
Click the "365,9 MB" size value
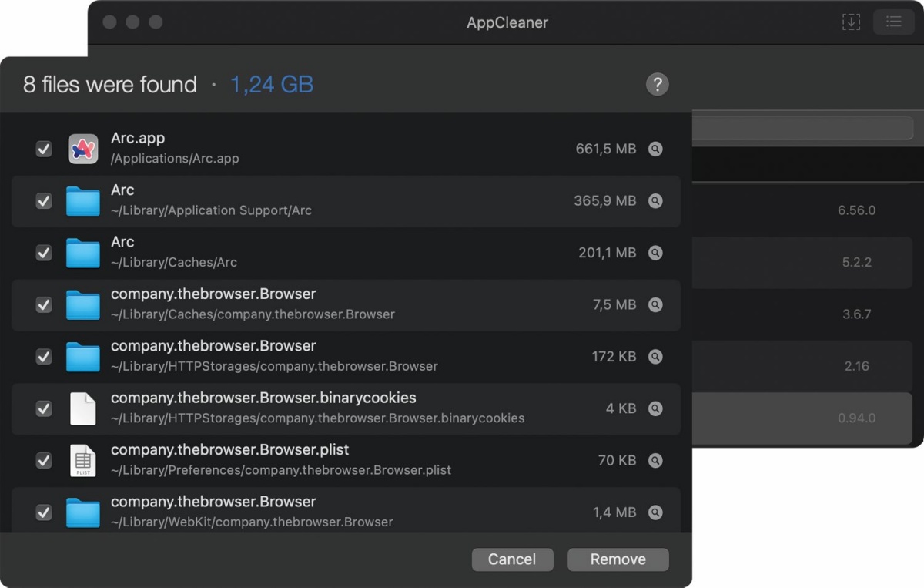[x=605, y=200]
